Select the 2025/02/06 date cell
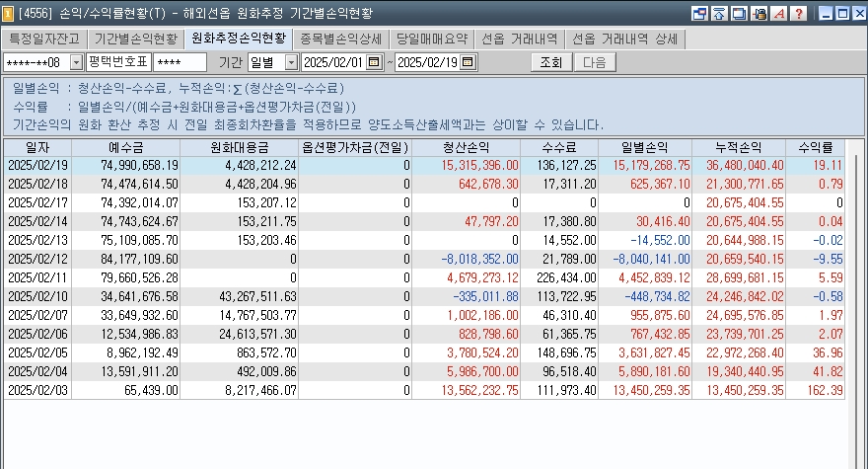The width and height of the screenshot is (868, 469). (37, 335)
